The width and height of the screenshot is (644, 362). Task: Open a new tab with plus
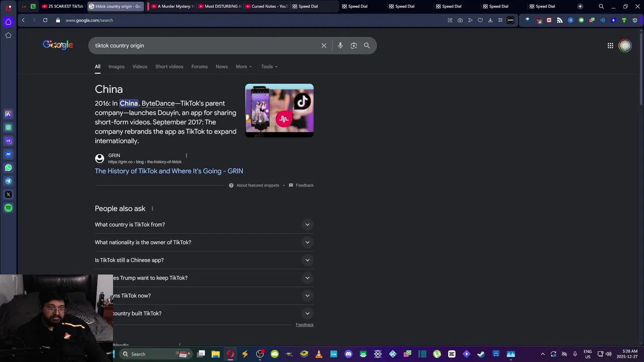tap(580, 7)
